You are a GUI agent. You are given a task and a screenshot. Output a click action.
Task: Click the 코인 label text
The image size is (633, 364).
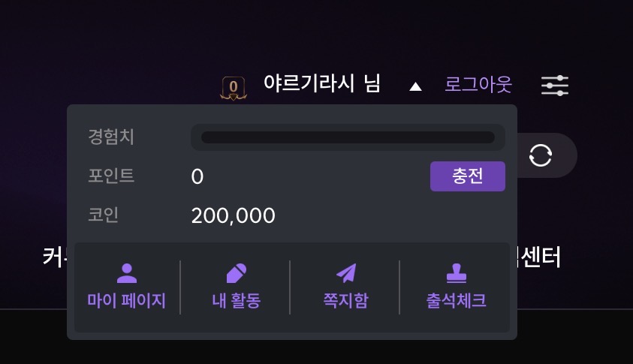(x=103, y=215)
